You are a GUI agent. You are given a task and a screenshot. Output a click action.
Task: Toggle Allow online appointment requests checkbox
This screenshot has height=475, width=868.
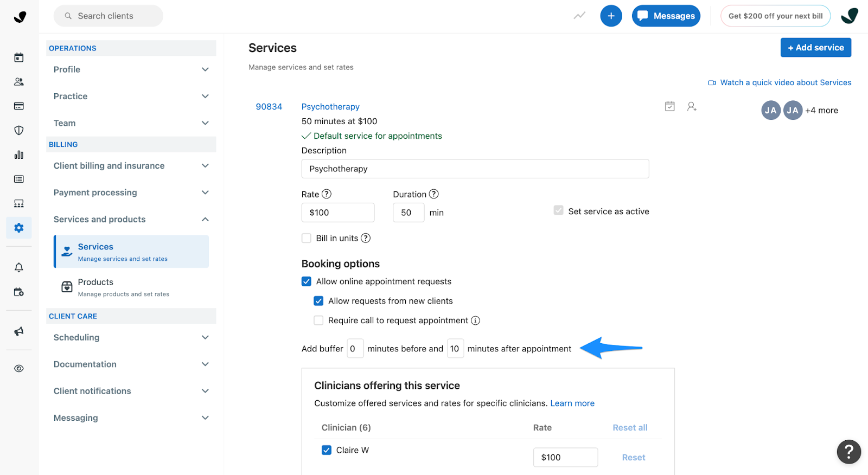point(307,281)
